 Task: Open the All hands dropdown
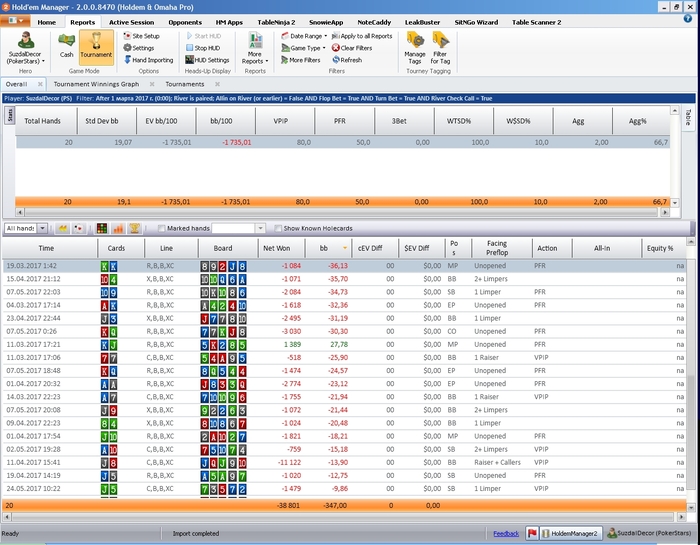click(42, 229)
